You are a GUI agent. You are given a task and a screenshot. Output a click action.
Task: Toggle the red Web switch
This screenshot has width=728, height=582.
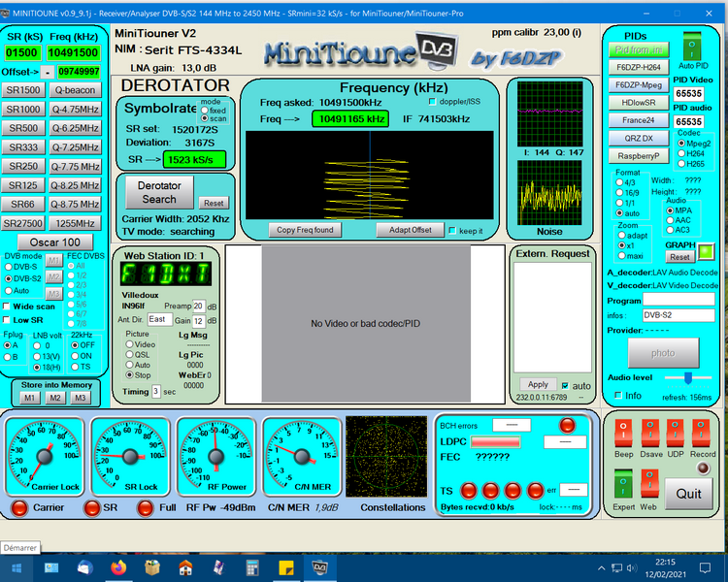coord(649,484)
